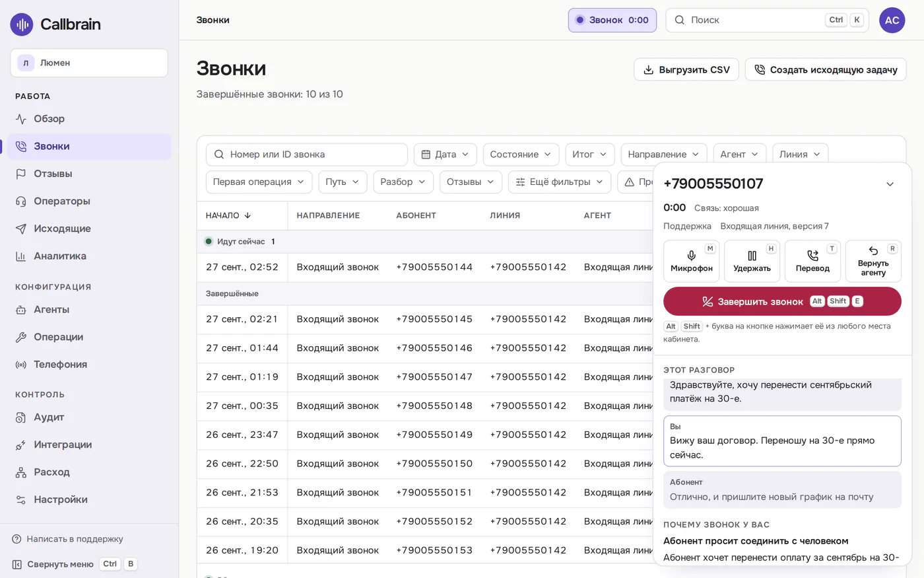Open Исходящие in the sidebar

point(89,229)
